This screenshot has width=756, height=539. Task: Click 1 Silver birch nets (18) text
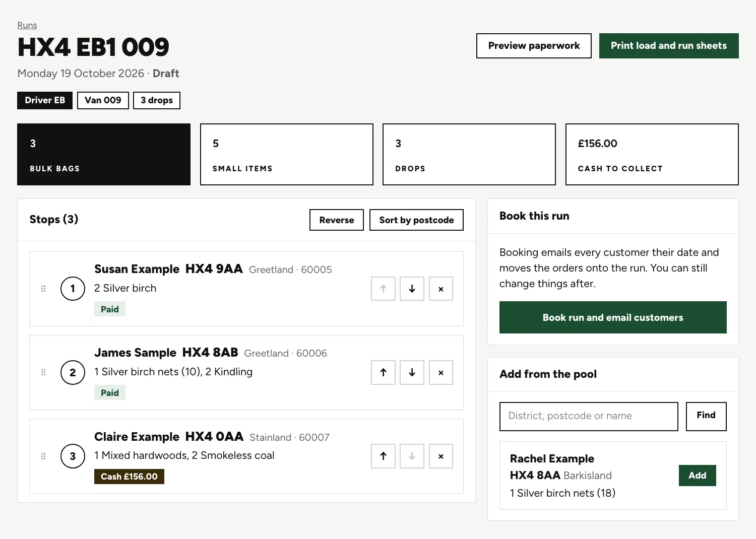pos(562,493)
